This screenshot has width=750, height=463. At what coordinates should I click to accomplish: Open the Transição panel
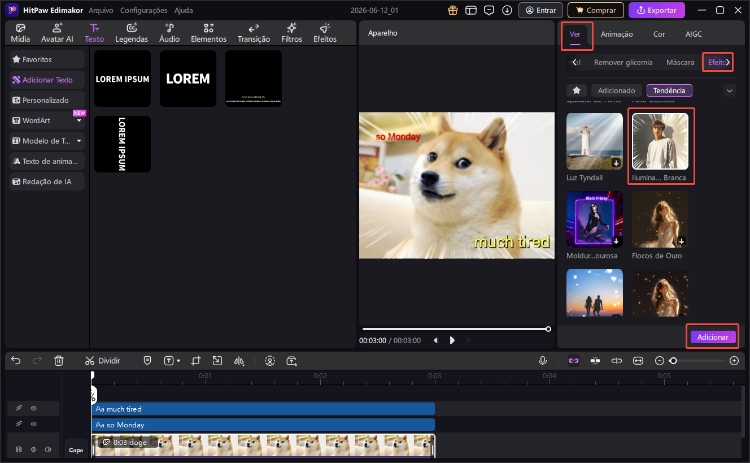click(x=254, y=33)
